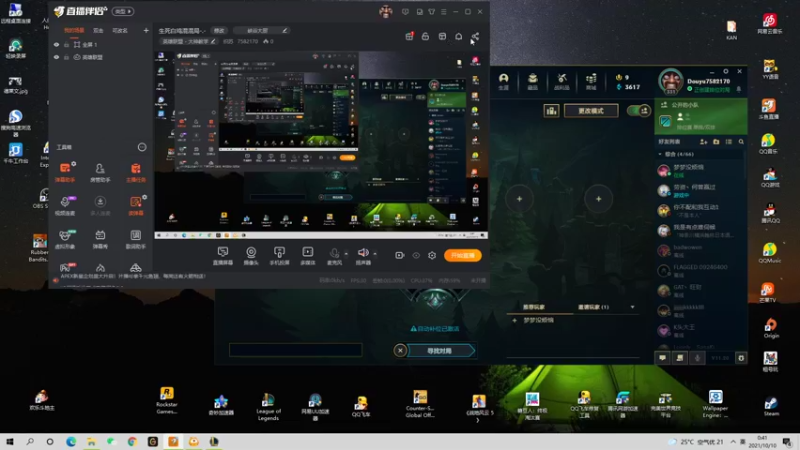Click the record video icon near 开始直播
Screen dimensions: 800x450
(399, 255)
